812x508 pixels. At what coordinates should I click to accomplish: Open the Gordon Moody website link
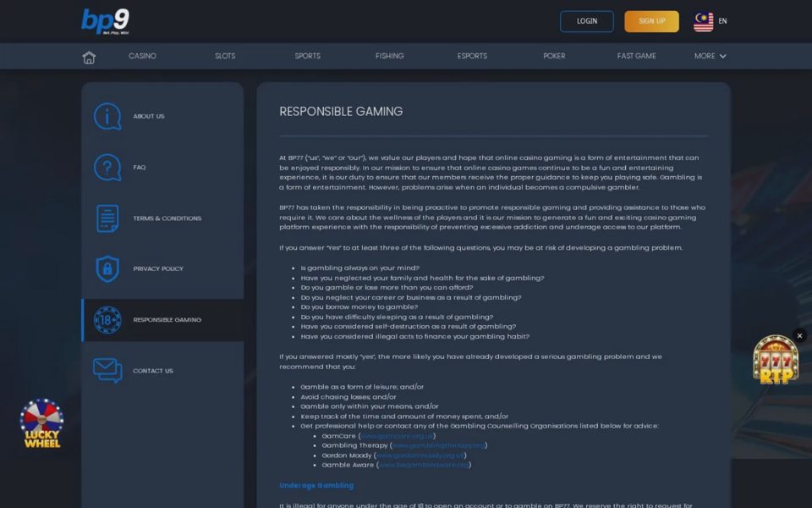click(x=420, y=456)
